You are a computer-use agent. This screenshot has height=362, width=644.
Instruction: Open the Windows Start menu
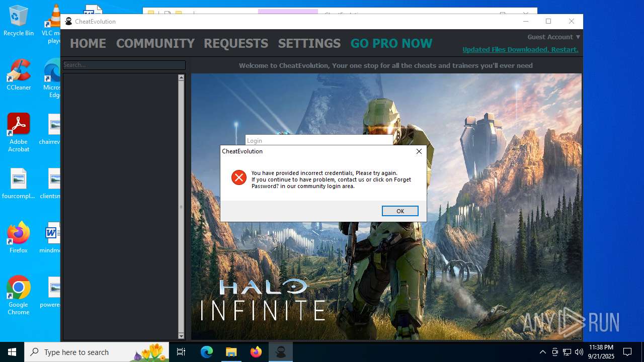pos(12,352)
